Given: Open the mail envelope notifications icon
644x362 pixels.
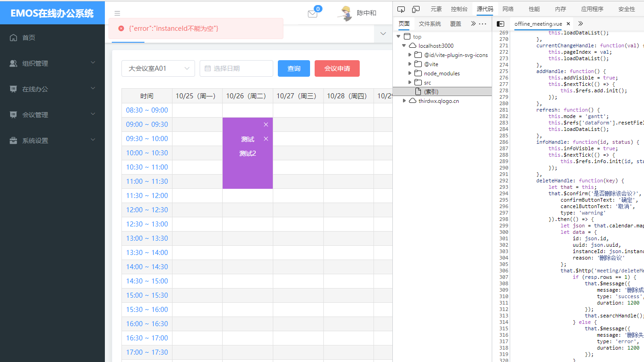Looking at the screenshot, I should (312, 14).
